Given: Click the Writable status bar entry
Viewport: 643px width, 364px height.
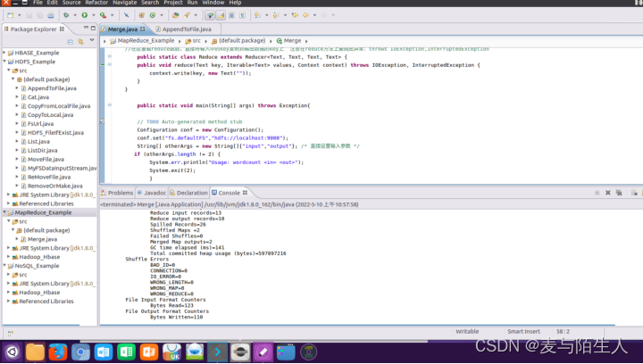Looking at the screenshot, I should [x=467, y=332].
